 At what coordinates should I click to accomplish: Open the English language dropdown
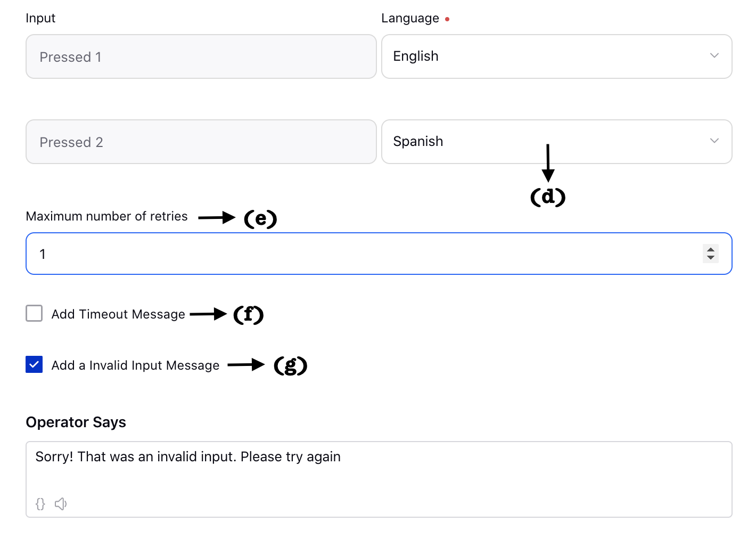pos(557,56)
